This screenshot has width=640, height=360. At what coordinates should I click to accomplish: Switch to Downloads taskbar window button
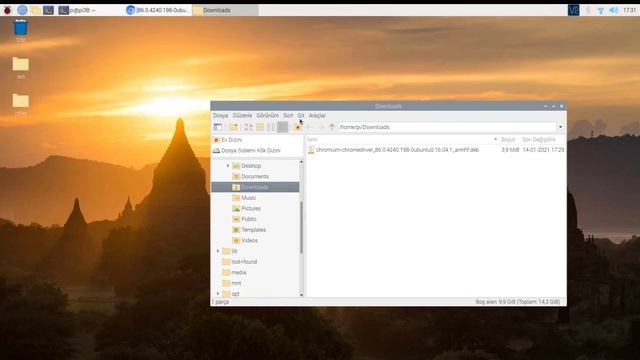pyautogui.click(x=225, y=10)
